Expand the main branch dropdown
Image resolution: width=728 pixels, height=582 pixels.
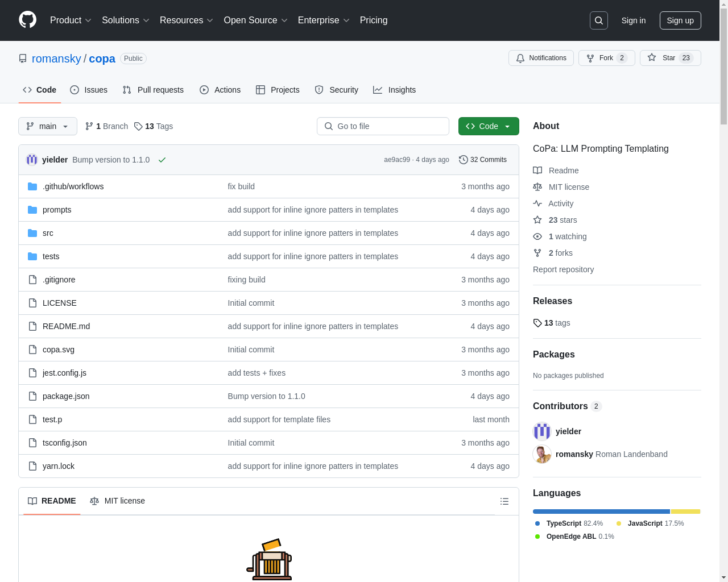click(x=48, y=126)
